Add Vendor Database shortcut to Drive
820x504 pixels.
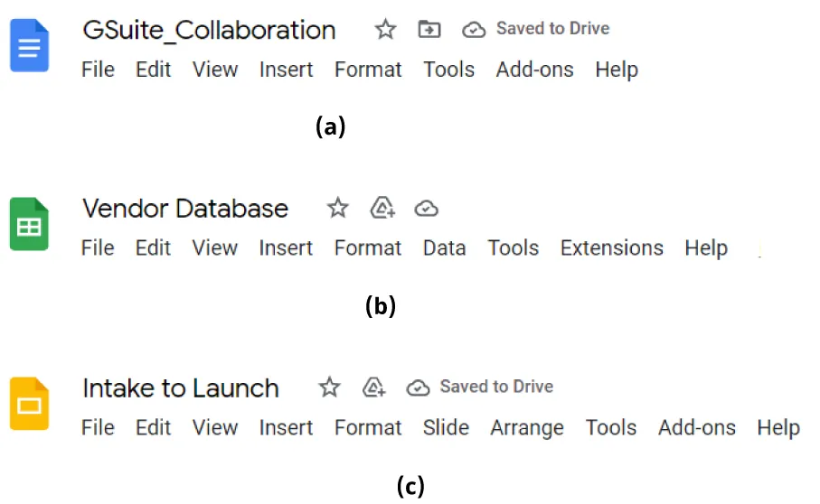tap(383, 209)
